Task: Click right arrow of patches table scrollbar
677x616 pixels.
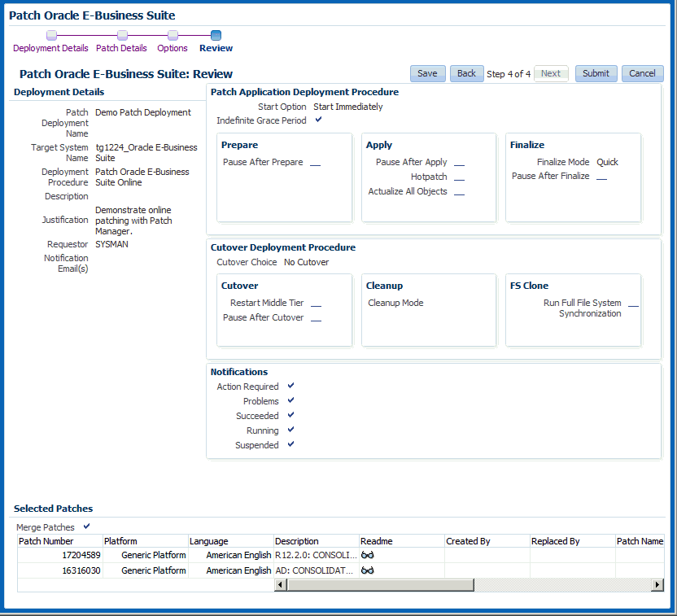Action: [657, 585]
